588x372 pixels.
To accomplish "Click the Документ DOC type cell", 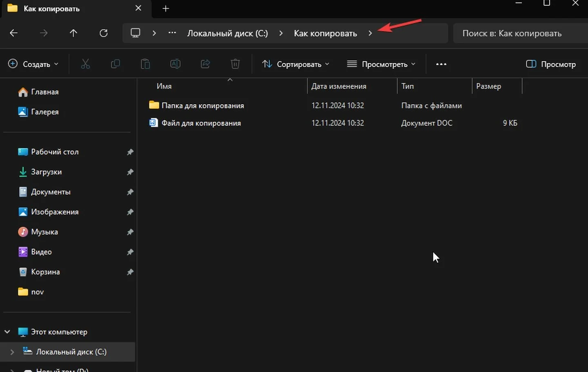I will [427, 123].
